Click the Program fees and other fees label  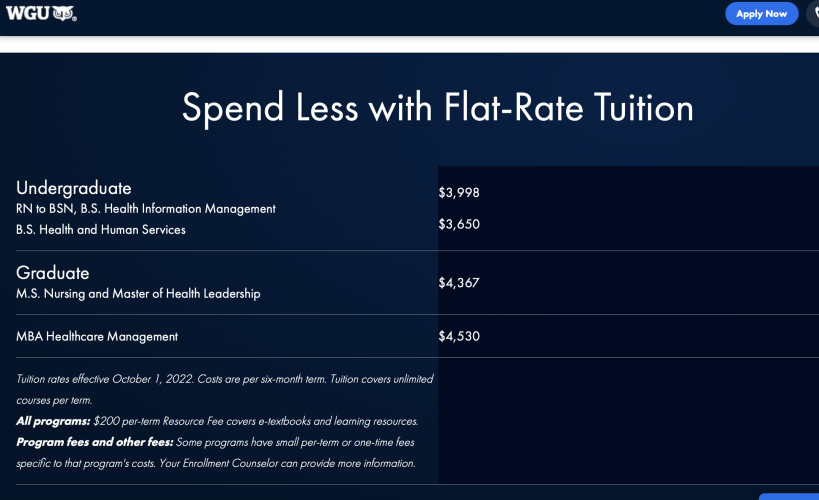point(95,442)
